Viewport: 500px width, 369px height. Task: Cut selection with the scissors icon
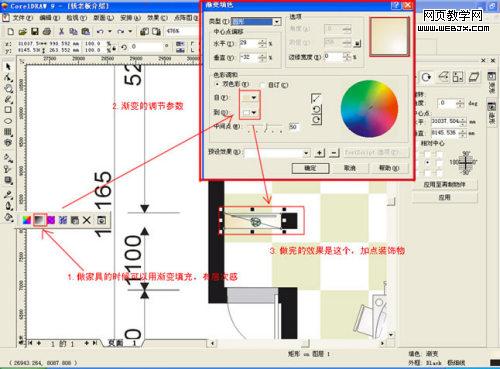[61, 32]
